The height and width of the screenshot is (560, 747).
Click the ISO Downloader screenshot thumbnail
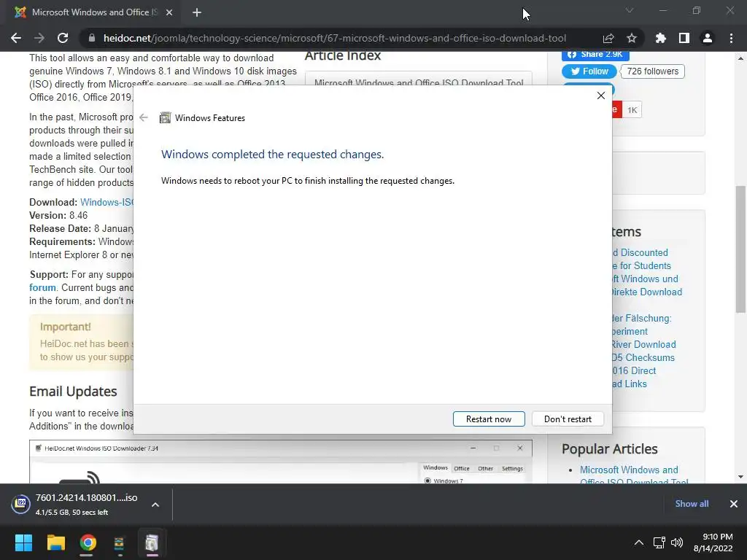tap(281, 462)
